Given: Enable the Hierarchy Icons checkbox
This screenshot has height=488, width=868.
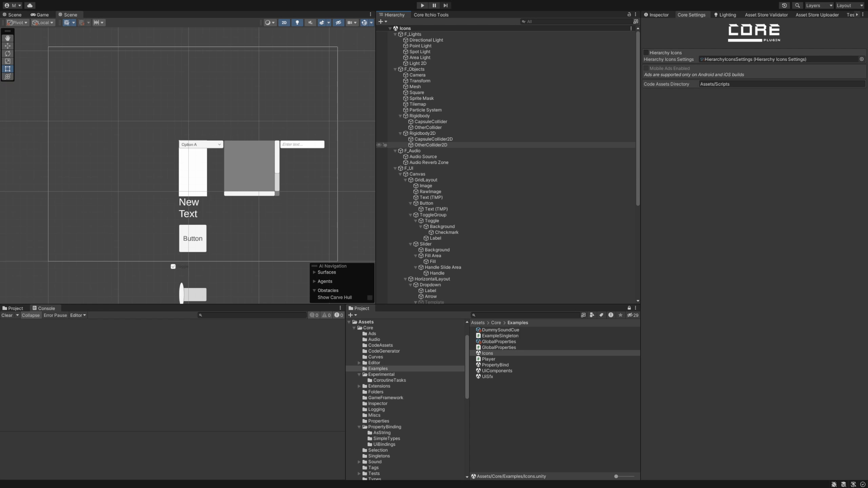Looking at the screenshot, I should pos(646,53).
